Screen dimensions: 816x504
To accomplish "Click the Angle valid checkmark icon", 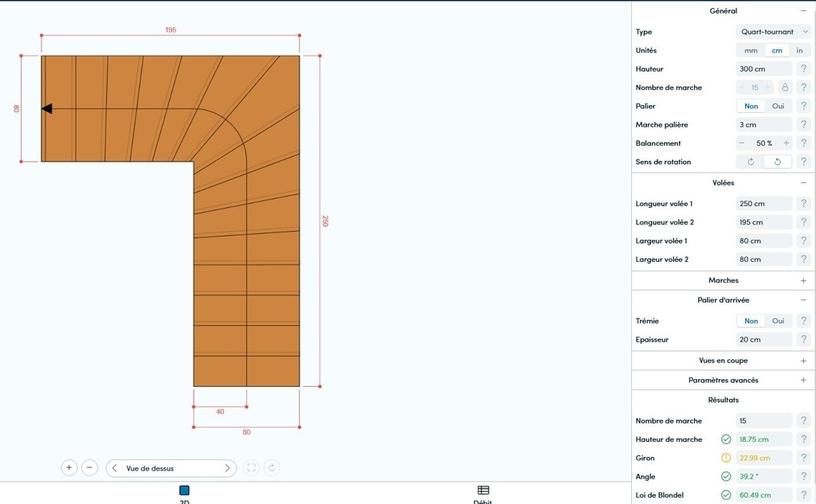I will 726,476.
